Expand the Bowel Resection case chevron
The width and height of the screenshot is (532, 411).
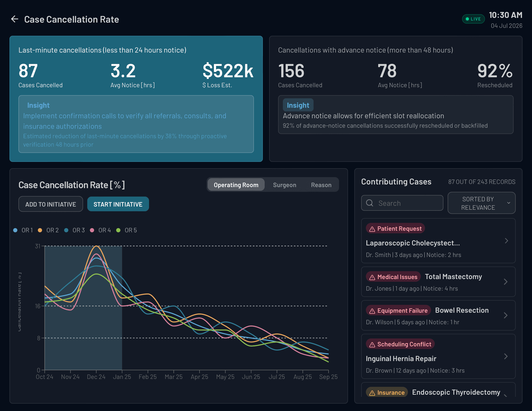coord(506,315)
